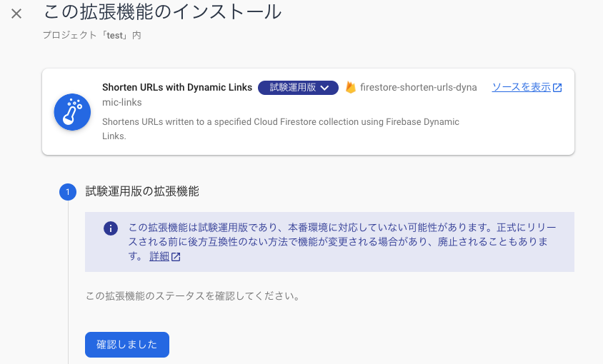Click the 確認しました button

pos(127,345)
